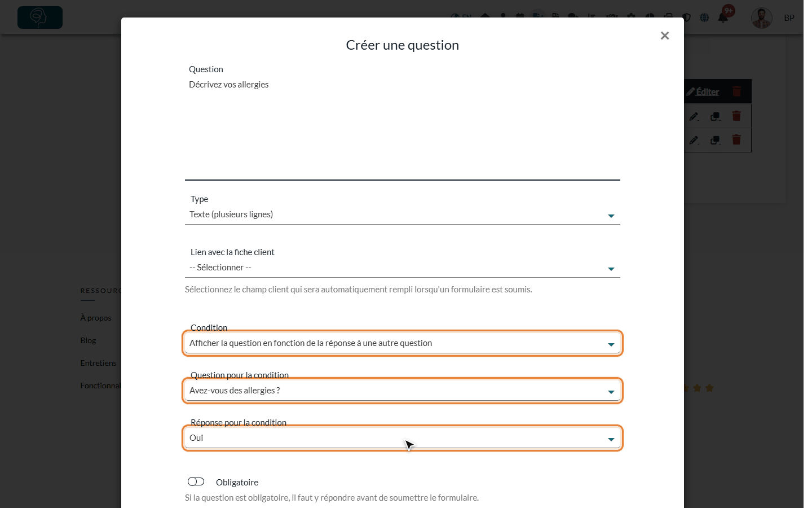Click the globe icon in the top bar
Image resolution: width=812 pixels, height=508 pixels.
click(x=704, y=17)
